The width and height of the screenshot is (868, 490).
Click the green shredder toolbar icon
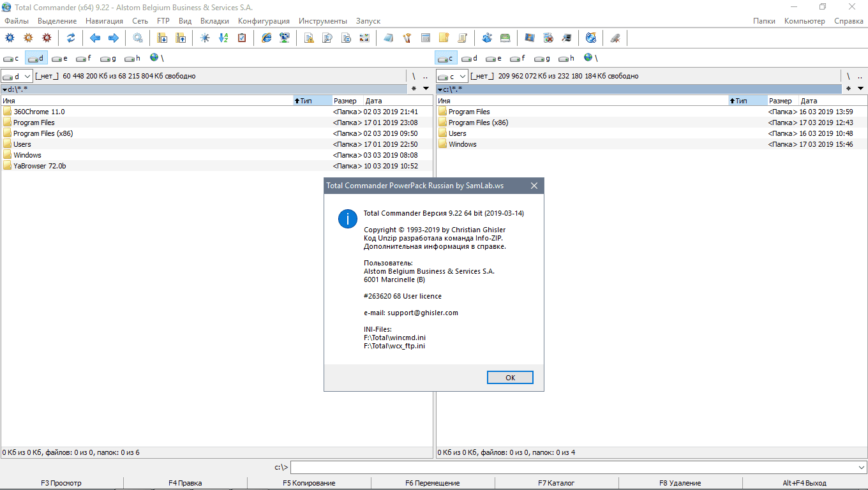(x=505, y=38)
